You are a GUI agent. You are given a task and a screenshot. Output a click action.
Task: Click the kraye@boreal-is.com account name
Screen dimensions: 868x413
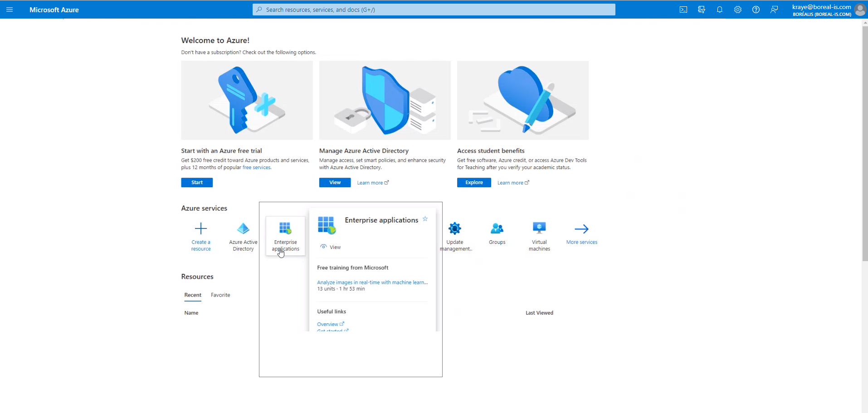(821, 7)
